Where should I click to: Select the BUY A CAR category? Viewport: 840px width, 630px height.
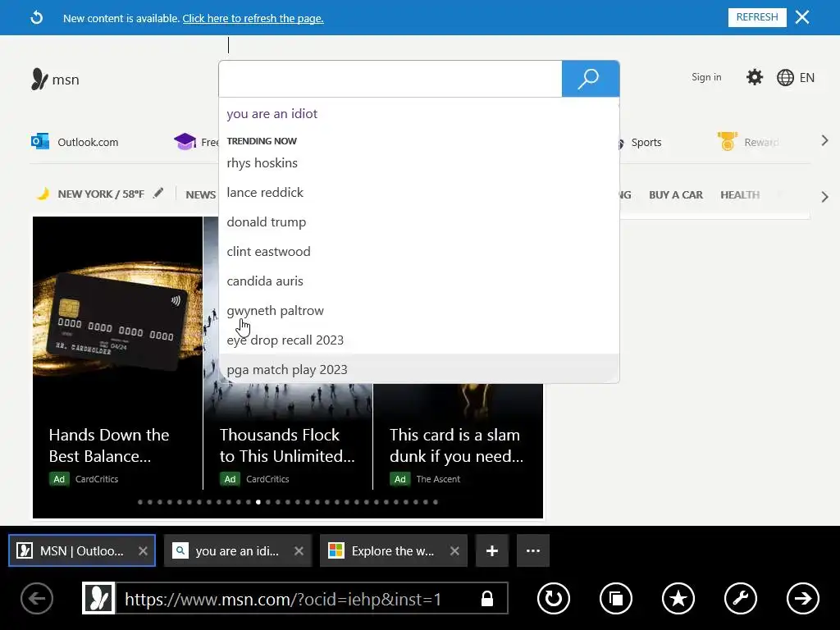[x=676, y=195]
